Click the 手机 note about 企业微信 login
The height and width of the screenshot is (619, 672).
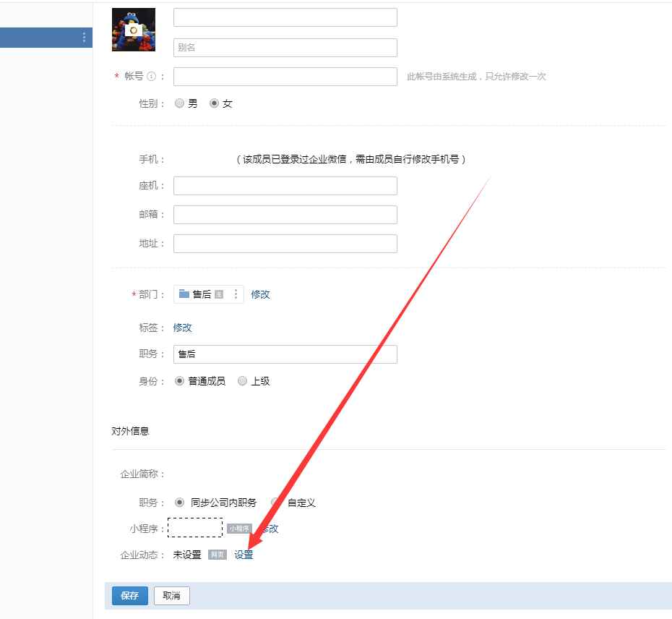[351, 159]
